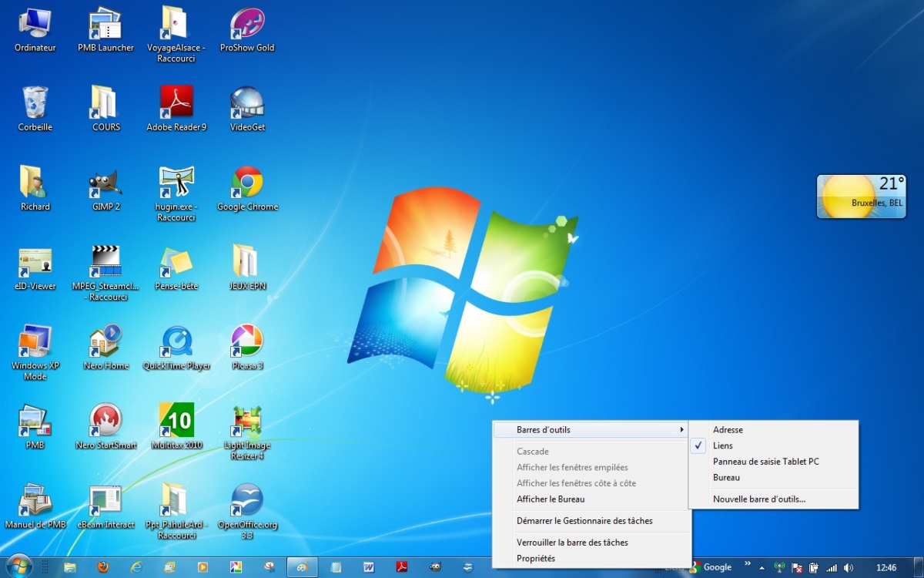The width and height of the screenshot is (924, 578).
Task: Select the Light Image Resizer 4 icon
Action: (247, 432)
